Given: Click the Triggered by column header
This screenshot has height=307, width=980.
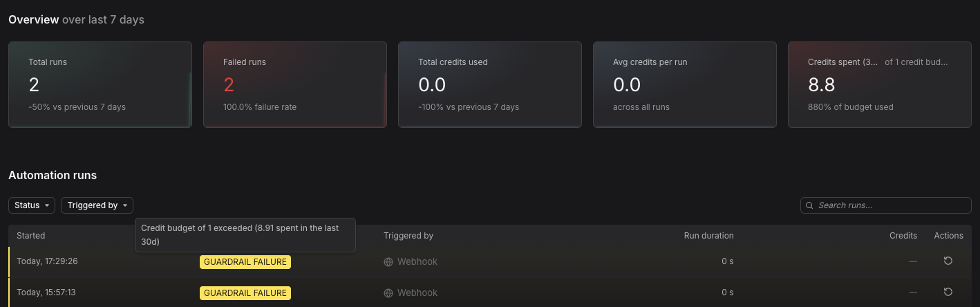Looking at the screenshot, I should point(408,236).
